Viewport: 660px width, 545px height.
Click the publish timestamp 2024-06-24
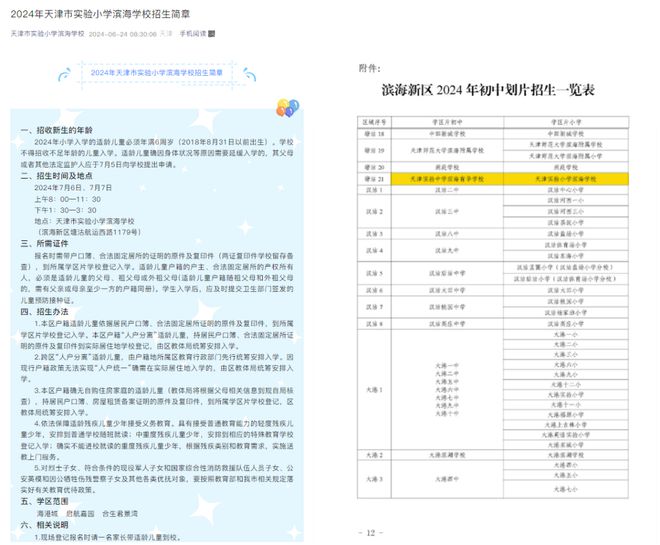(122, 34)
